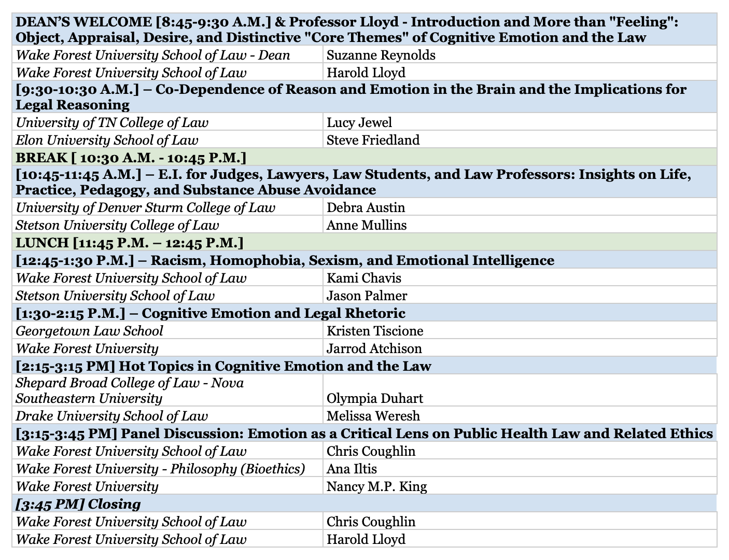The height and width of the screenshot is (560, 729).
Task: Select the 9:30-10:30 A.M. session heading
Action: (364, 97)
